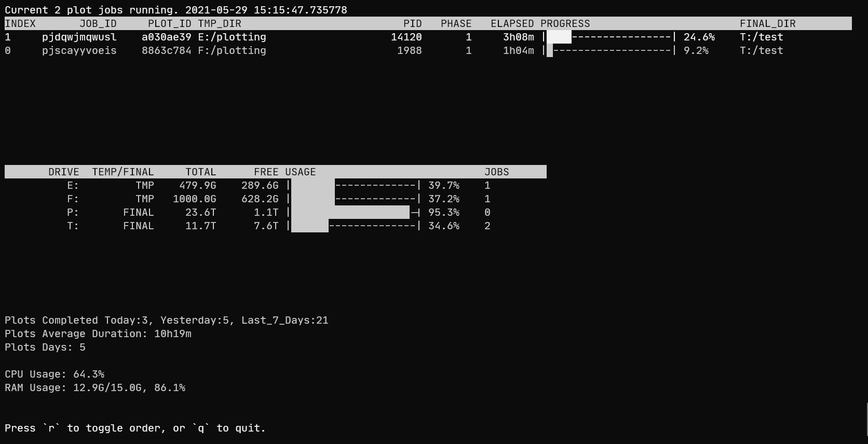
Task: Select T:/test final dir of job a030ae39
Action: (762, 37)
